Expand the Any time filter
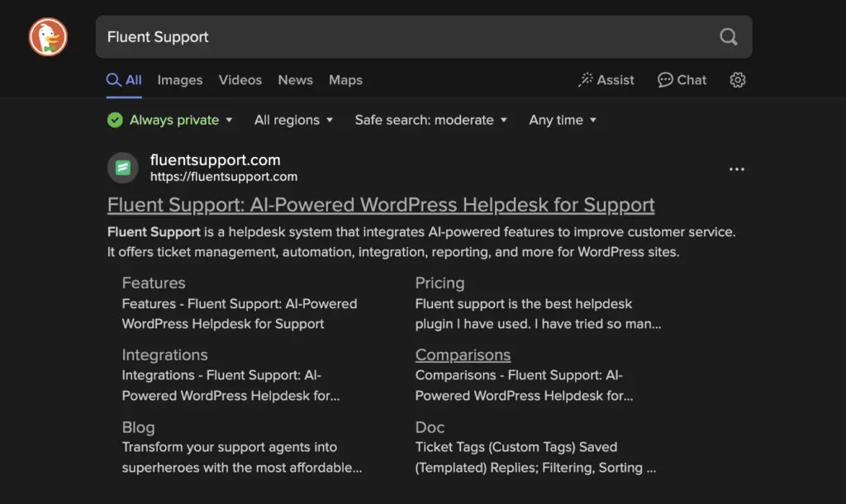Viewport: 846px width, 504px height. [x=562, y=120]
